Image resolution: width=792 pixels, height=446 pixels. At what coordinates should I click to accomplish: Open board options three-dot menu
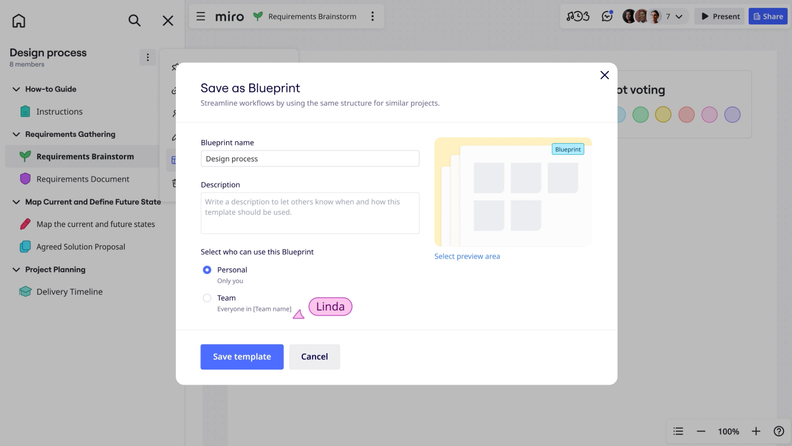372,16
